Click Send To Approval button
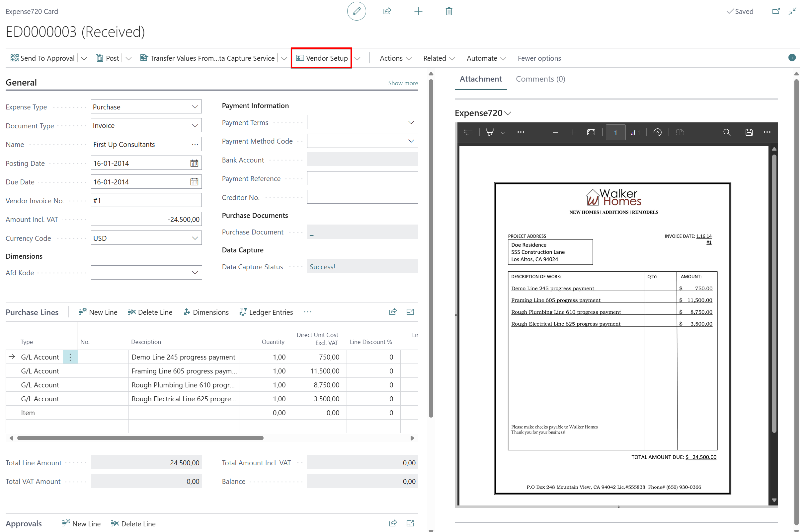Screen dimensions: 803x532 (x=42, y=58)
